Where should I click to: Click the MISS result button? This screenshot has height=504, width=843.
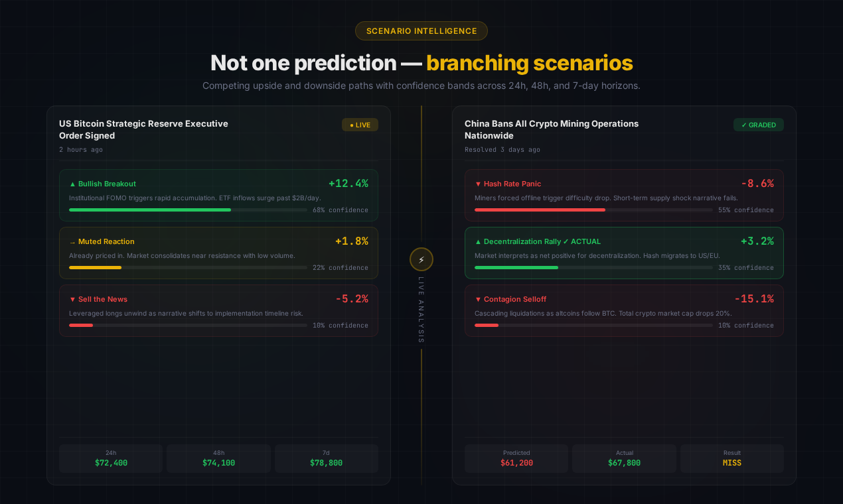(x=731, y=458)
